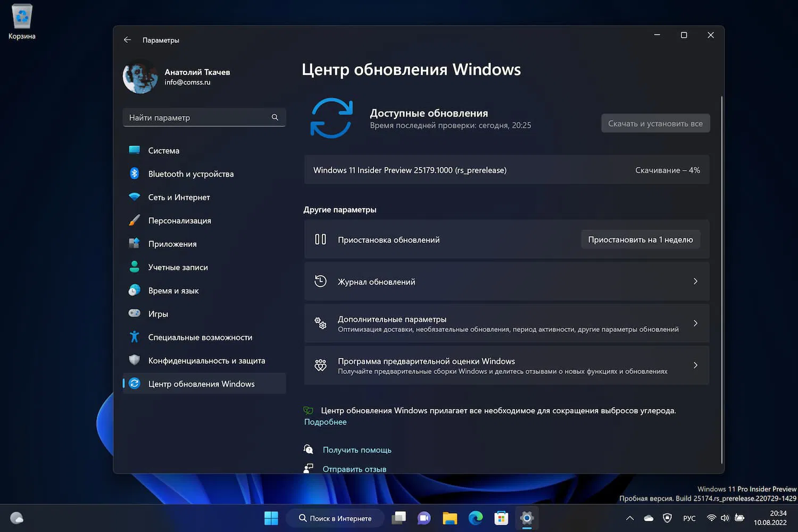Click Приостановить на 1 неделю

coord(641,239)
